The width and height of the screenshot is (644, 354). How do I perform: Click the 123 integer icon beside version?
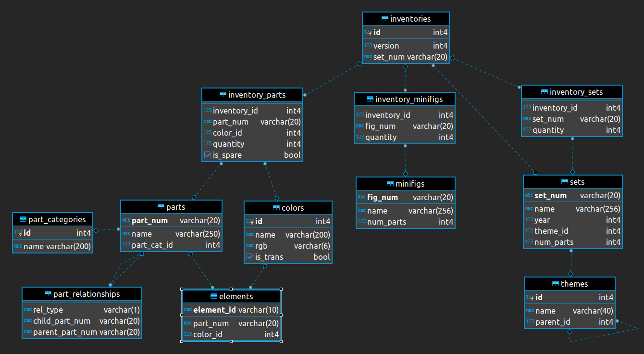pyautogui.click(x=368, y=45)
